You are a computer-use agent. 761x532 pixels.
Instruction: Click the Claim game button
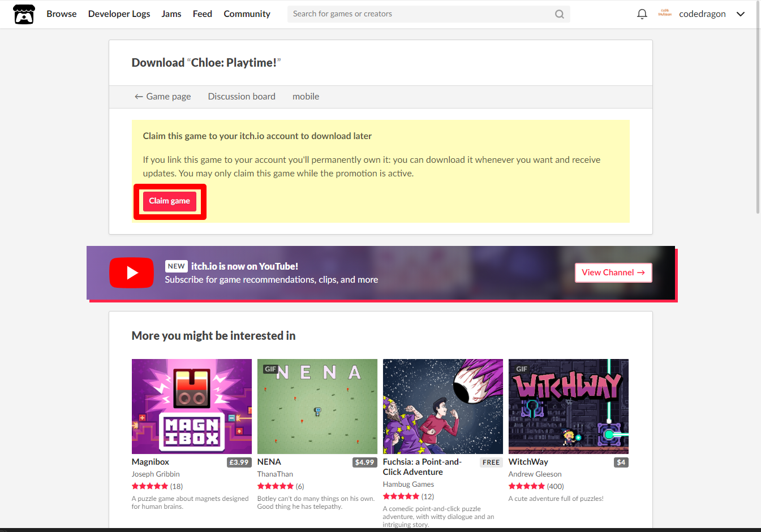(x=170, y=201)
